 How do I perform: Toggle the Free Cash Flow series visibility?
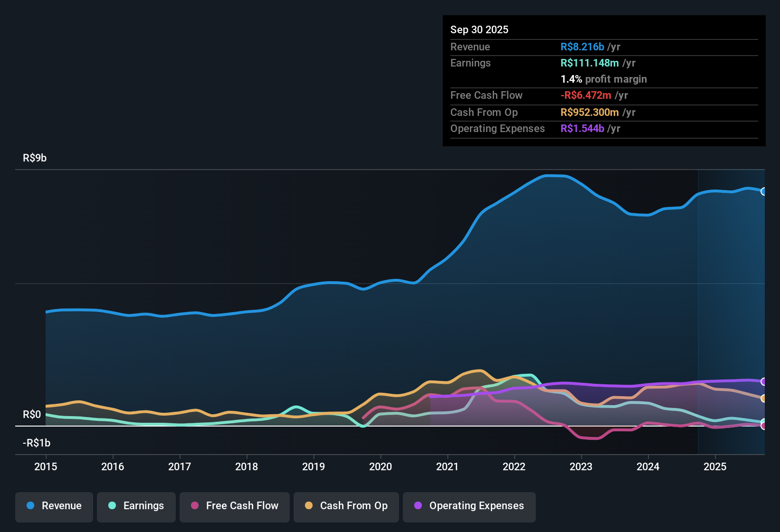pos(234,506)
